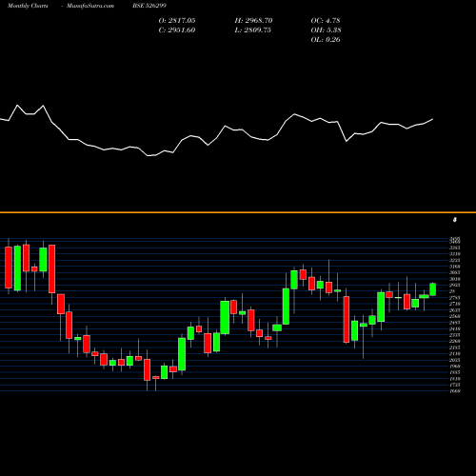The image size is (476, 476).
Task: Click the small '$' marker above the price axis
Action: tap(455, 220)
